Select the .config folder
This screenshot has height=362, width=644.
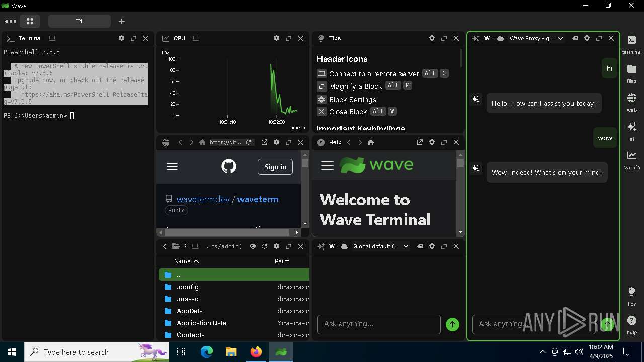(x=234, y=287)
